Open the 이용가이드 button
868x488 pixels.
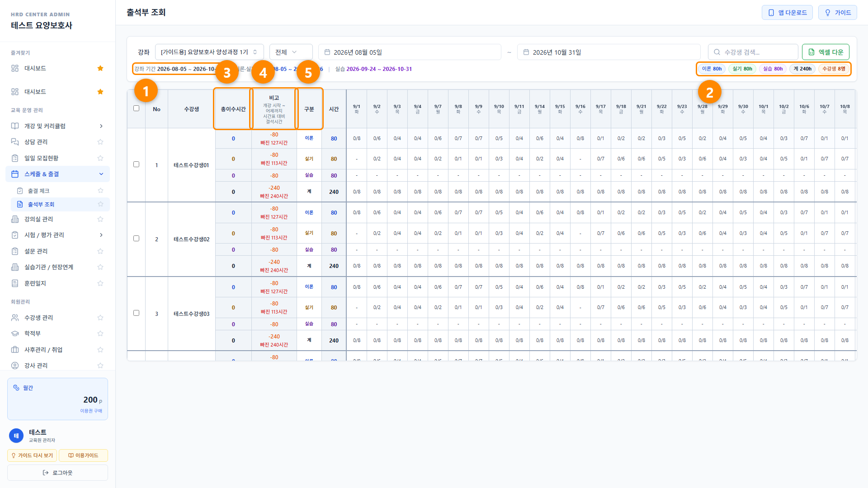83,455
